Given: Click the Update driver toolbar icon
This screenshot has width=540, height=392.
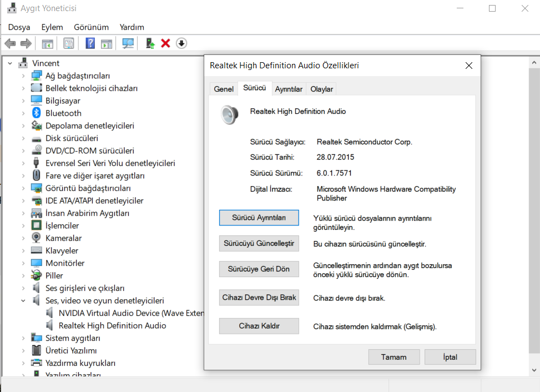Looking at the screenshot, I should (150, 43).
